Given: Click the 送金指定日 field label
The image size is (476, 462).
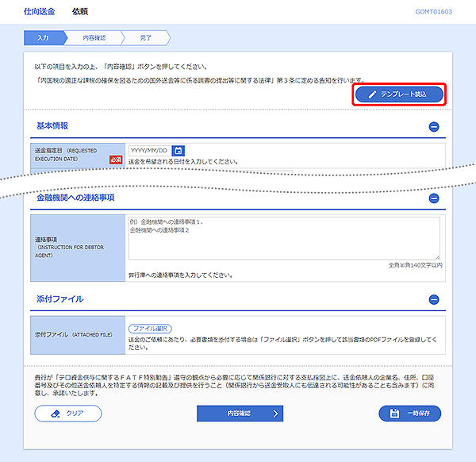Looking at the screenshot, I should (x=66, y=155).
